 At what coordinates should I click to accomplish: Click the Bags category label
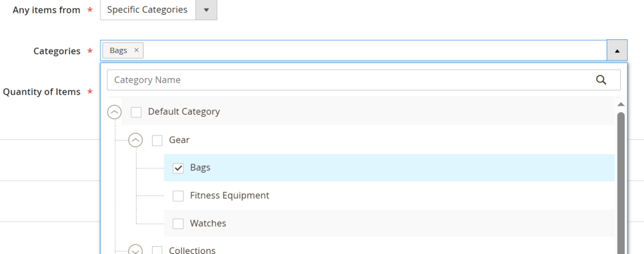(x=200, y=167)
